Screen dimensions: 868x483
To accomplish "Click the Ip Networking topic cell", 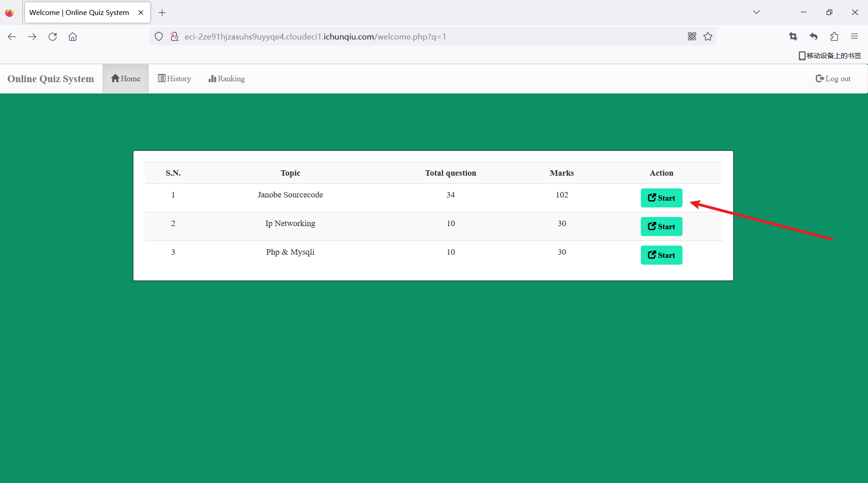I will 290,223.
